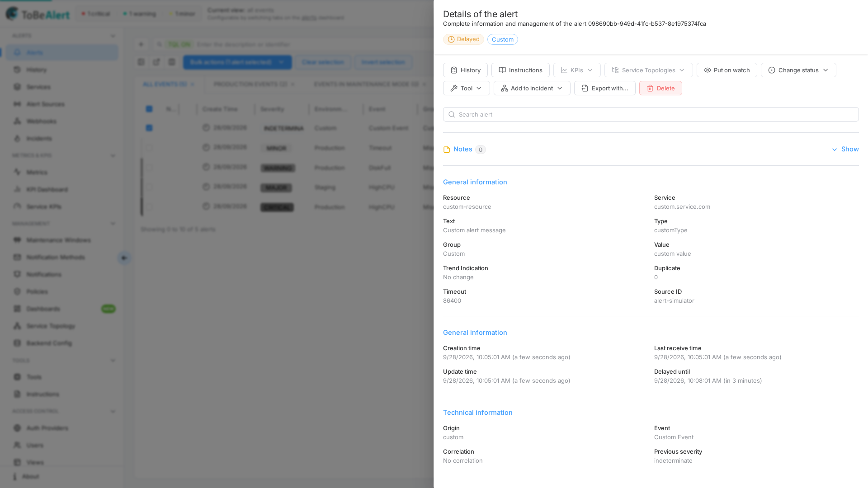The width and height of the screenshot is (868, 488).
Task: Collapse the Metrics & KPIs sidebar section
Action: click(x=113, y=156)
